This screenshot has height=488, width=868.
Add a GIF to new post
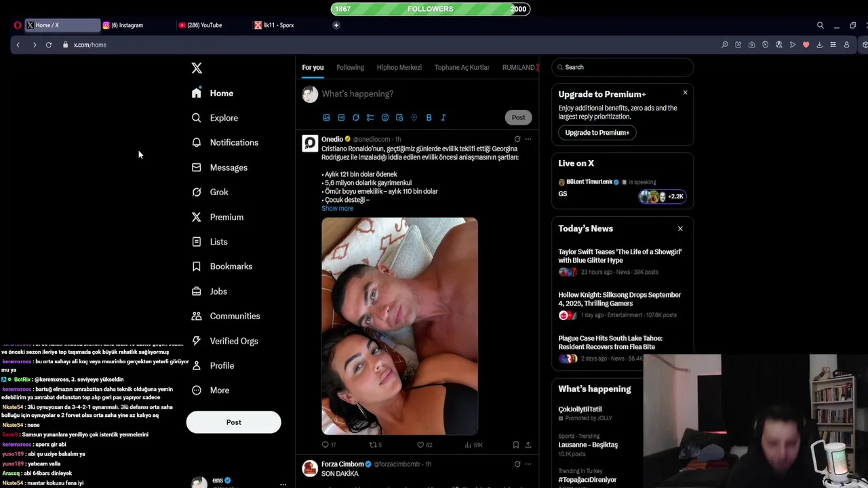tap(341, 117)
